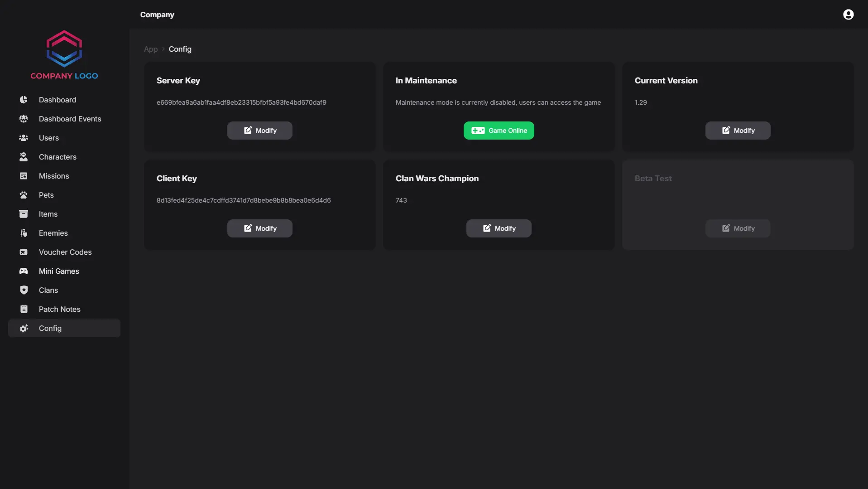868x489 pixels.
Task: Click the Game Online maintenance toggle
Action: coord(499,130)
